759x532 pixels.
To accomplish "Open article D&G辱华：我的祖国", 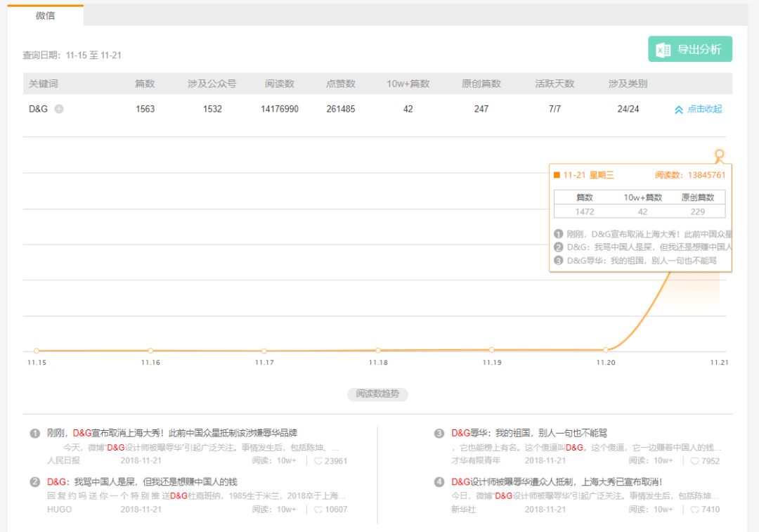I will tap(529, 433).
